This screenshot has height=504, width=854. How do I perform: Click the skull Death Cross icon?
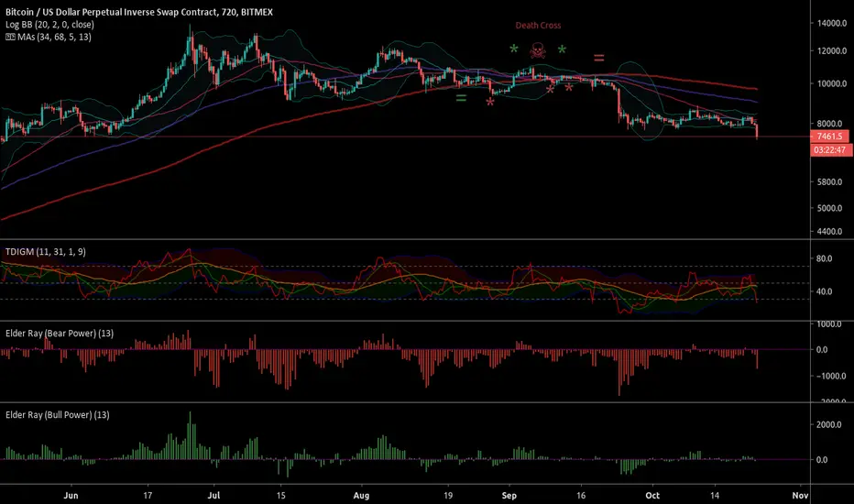point(538,50)
